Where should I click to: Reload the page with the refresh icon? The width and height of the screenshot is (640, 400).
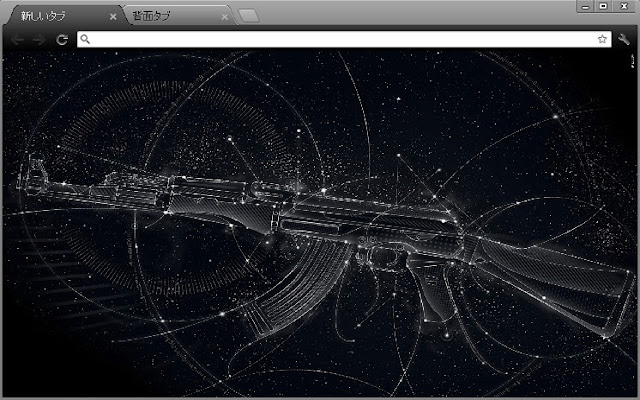62,40
